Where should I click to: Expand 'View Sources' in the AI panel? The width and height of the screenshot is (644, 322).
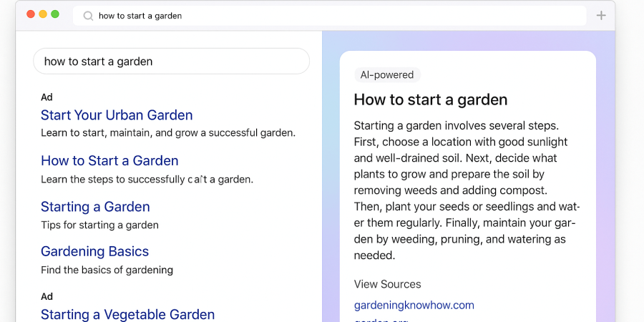(387, 284)
